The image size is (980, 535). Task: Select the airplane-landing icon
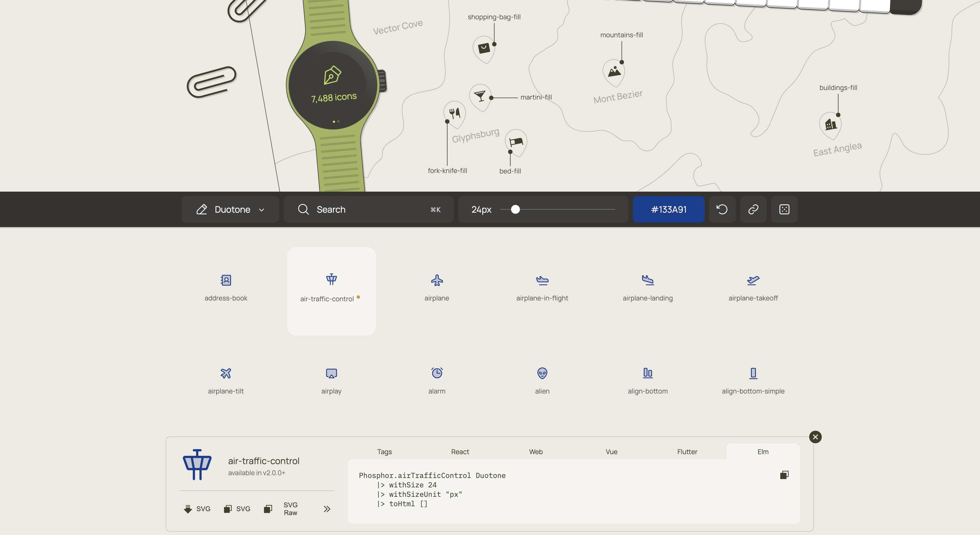click(x=648, y=280)
